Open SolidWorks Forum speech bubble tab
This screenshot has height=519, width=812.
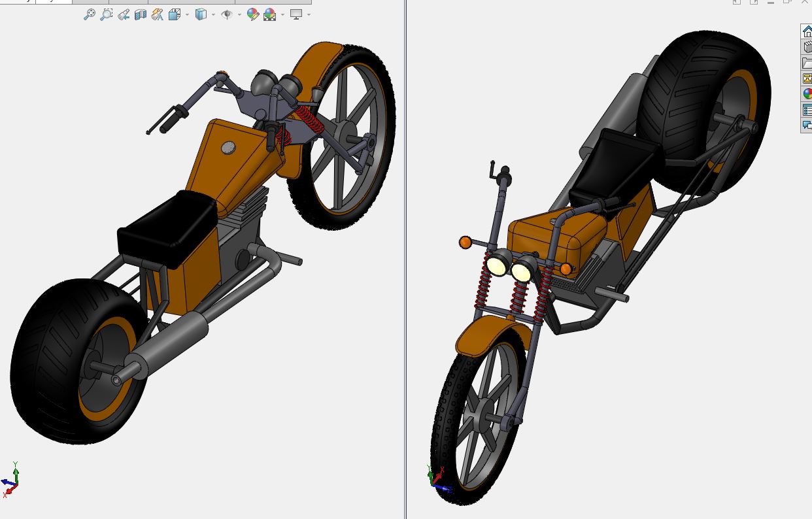click(x=807, y=126)
